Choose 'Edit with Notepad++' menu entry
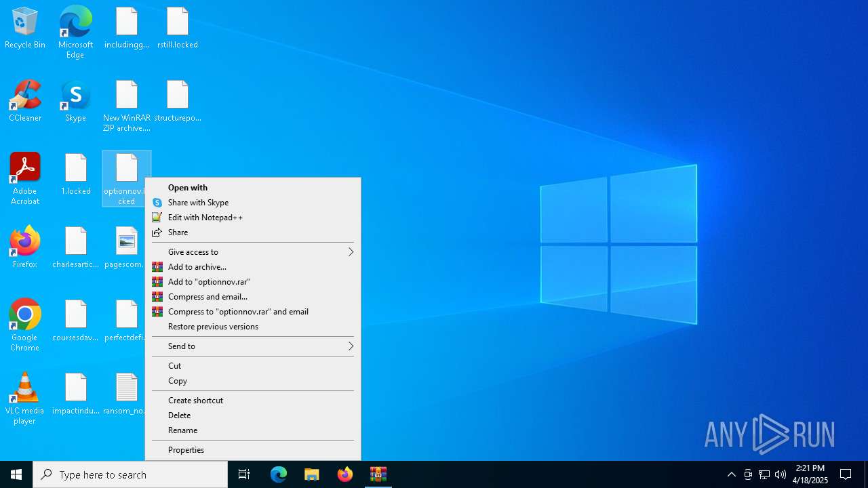 (x=253, y=218)
